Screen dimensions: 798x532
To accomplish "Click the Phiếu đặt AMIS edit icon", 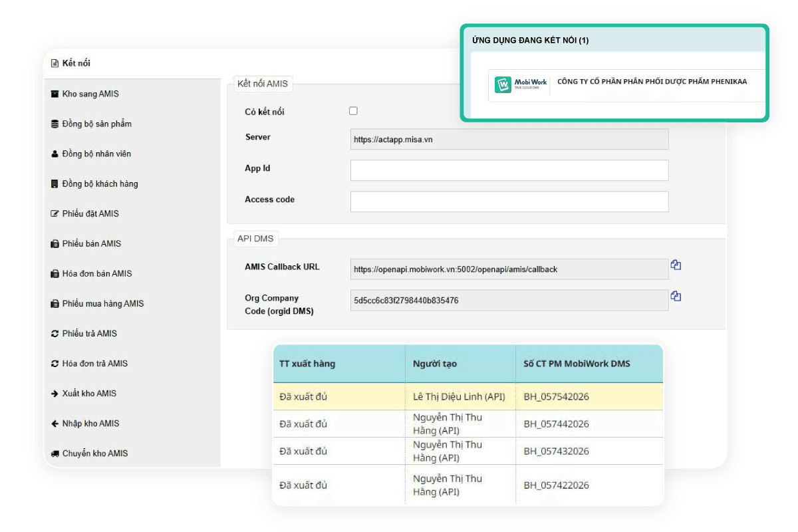I will tap(55, 213).
